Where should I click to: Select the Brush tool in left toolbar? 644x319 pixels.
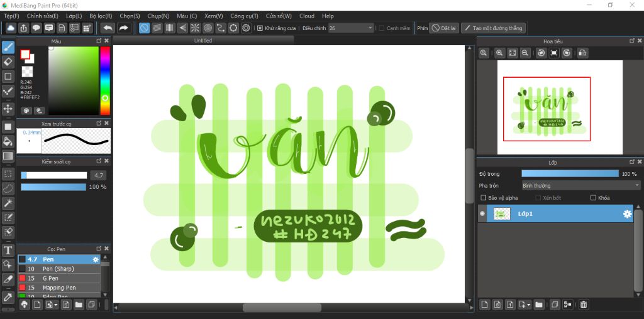pyautogui.click(x=8, y=48)
